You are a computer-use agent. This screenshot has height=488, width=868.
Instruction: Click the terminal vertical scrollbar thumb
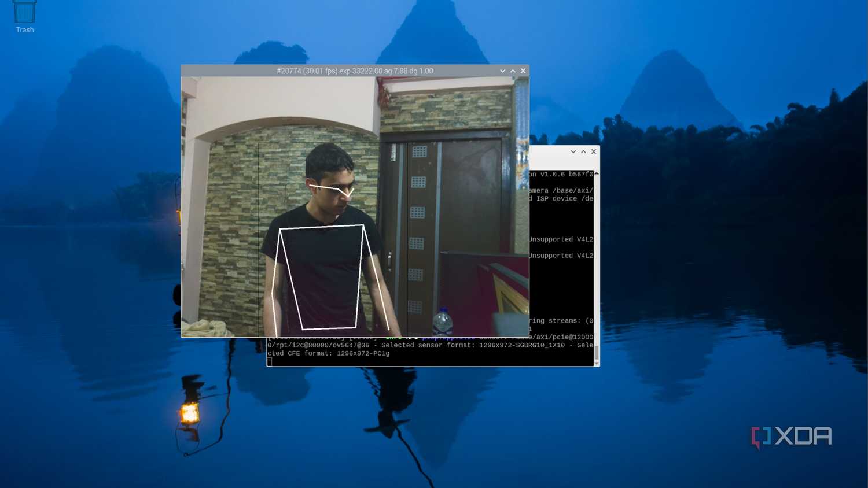pos(597,353)
